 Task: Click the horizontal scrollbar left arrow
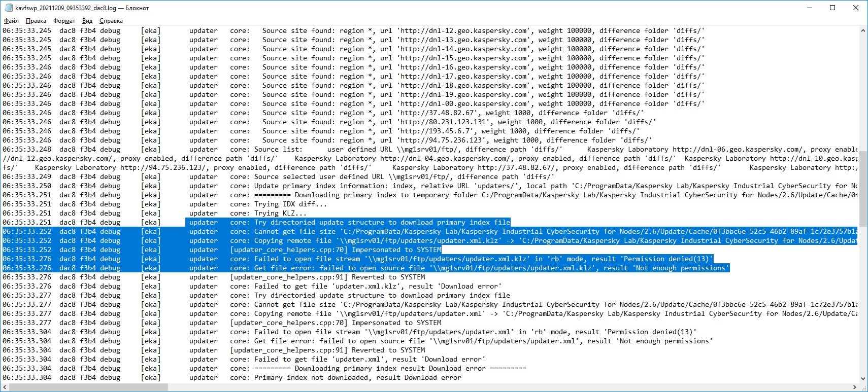click(5, 387)
